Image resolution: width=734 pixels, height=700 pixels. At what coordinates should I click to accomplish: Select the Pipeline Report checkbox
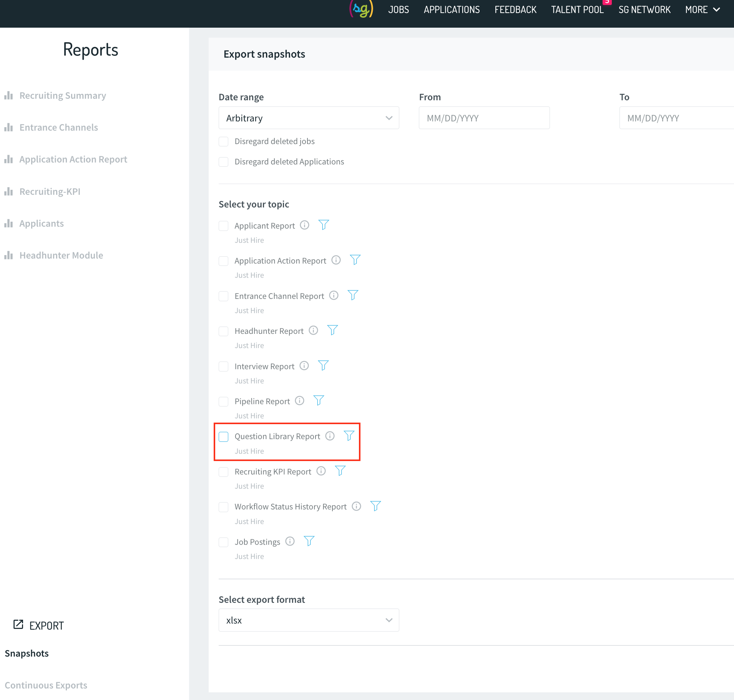coord(223,401)
